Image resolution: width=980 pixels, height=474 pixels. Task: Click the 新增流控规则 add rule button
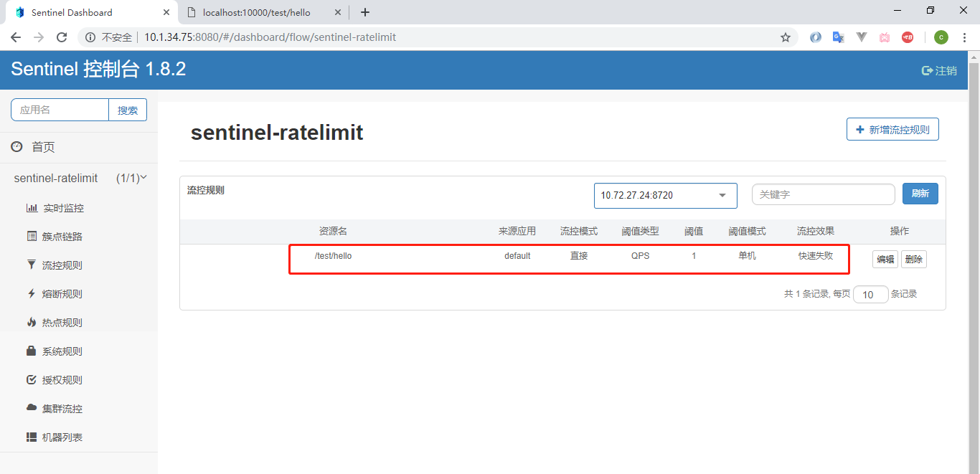[892, 129]
